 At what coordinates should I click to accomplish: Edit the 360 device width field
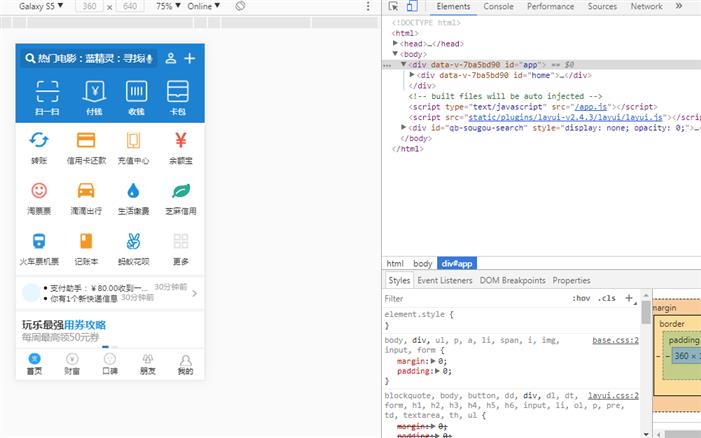click(89, 6)
